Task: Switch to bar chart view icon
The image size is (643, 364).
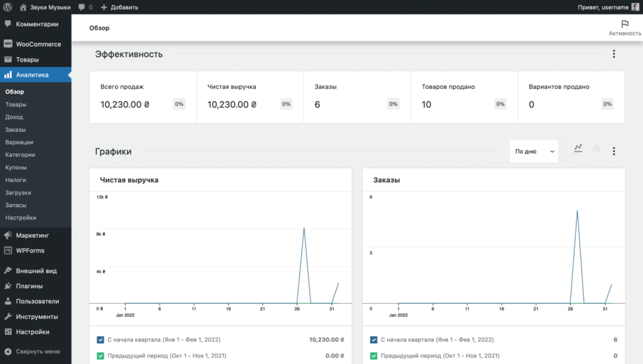Action: click(596, 148)
